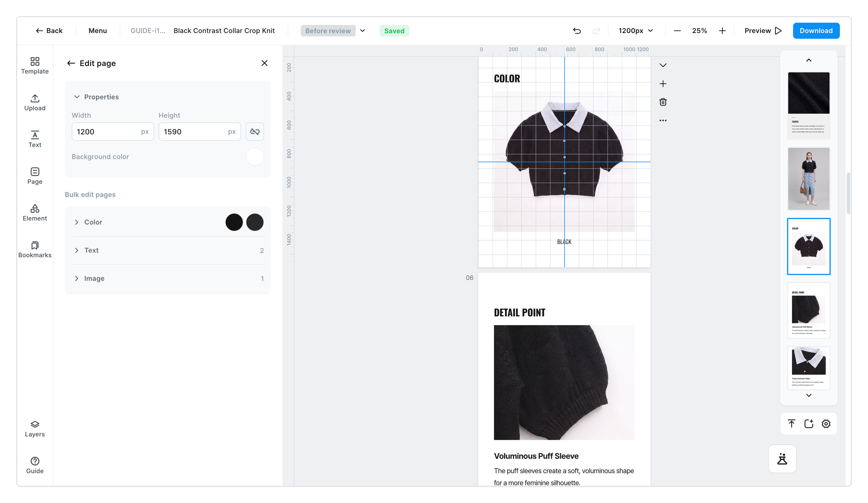Image resolution: width=868 pixels, height=503 pixels.
Task: Select the Text tool in sidebar
Action: (35, 139)
